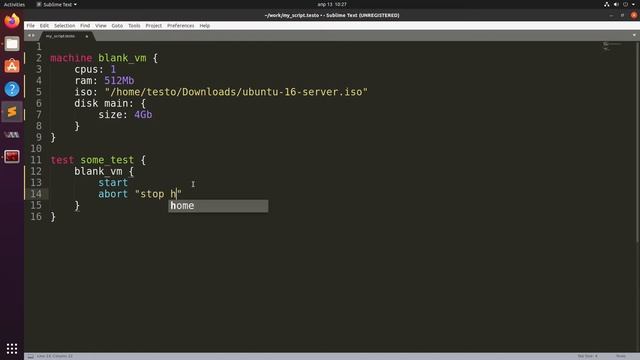
Task: Click the 'machine' keyword
Action: [x=71, y=58]
